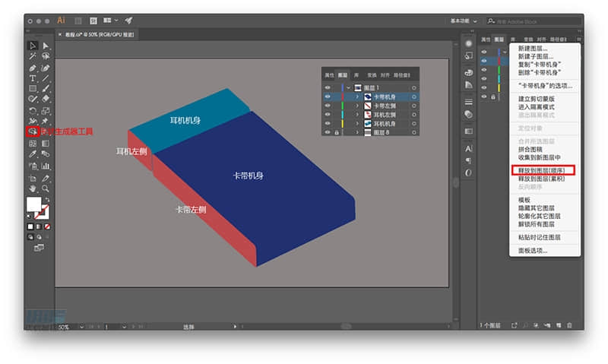Image resolution: width=608 pixels, height=364 pixels.
Task: Pick the Lasso tool
Action: pos(46,56)
